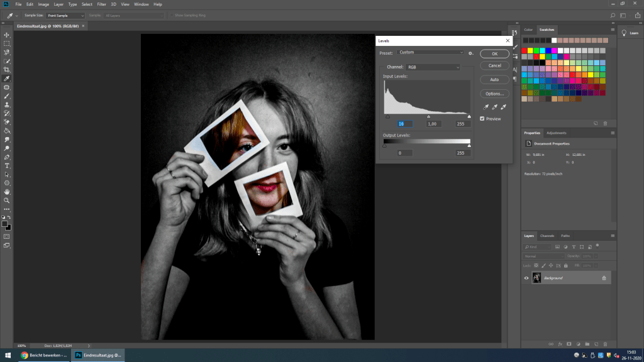This screenshot has height=362, width=644.
Task: Open the Filter menu
Action: (x=101, y=4)
